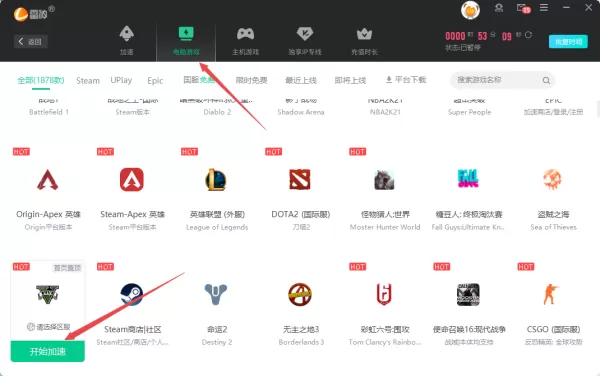Open the 加速 rocket tab
This screenshot has height=376, width=600.
click(x=127, y=41)
